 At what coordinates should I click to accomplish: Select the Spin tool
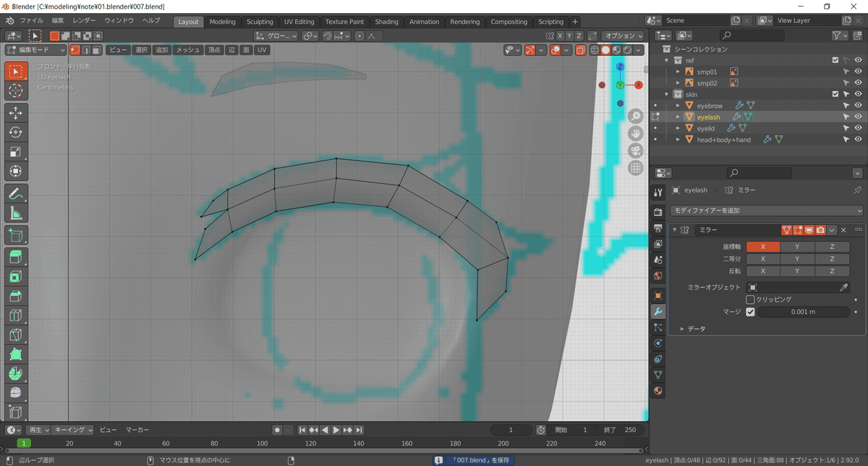coord(17,374)
